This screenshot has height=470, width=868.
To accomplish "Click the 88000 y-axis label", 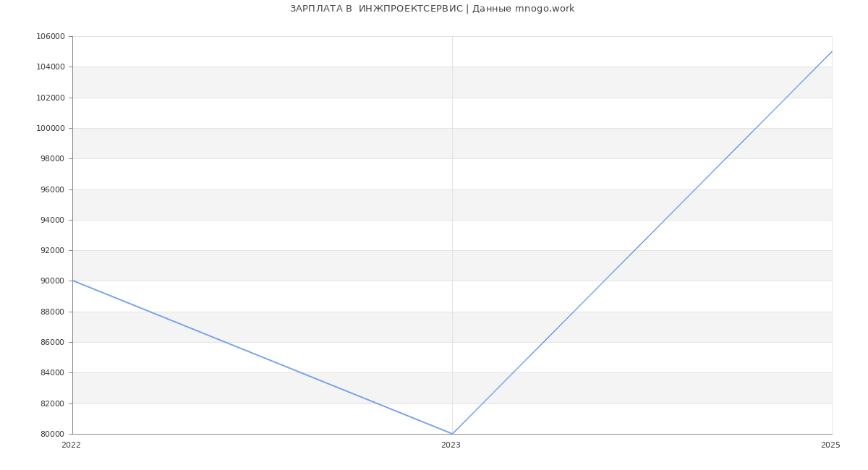I will [53, 312].
